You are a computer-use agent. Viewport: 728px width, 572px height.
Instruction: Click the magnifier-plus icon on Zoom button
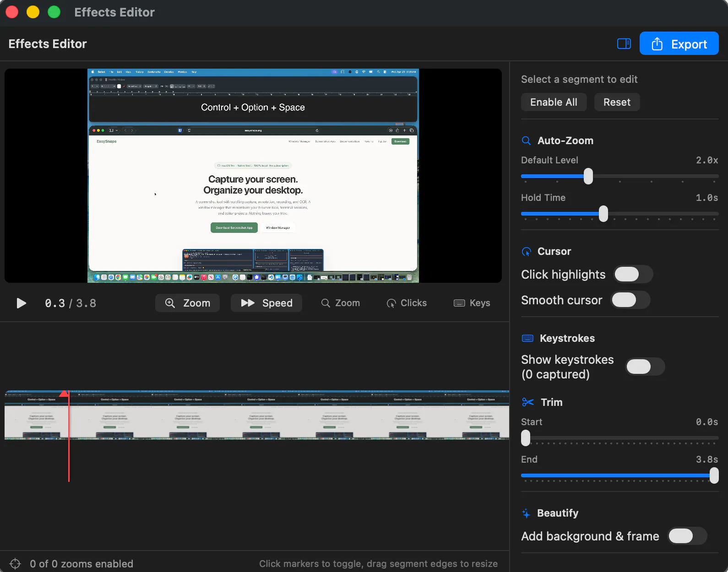pos(170,303)
